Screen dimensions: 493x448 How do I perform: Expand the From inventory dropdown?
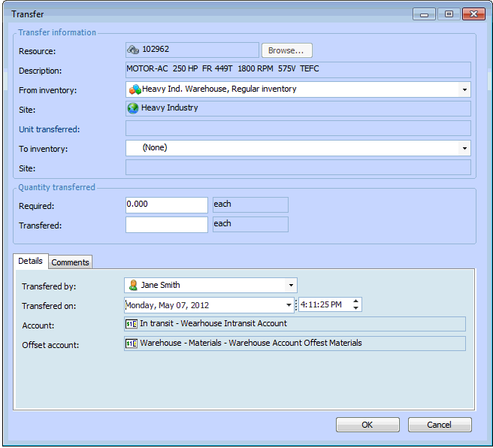point(465,89)
